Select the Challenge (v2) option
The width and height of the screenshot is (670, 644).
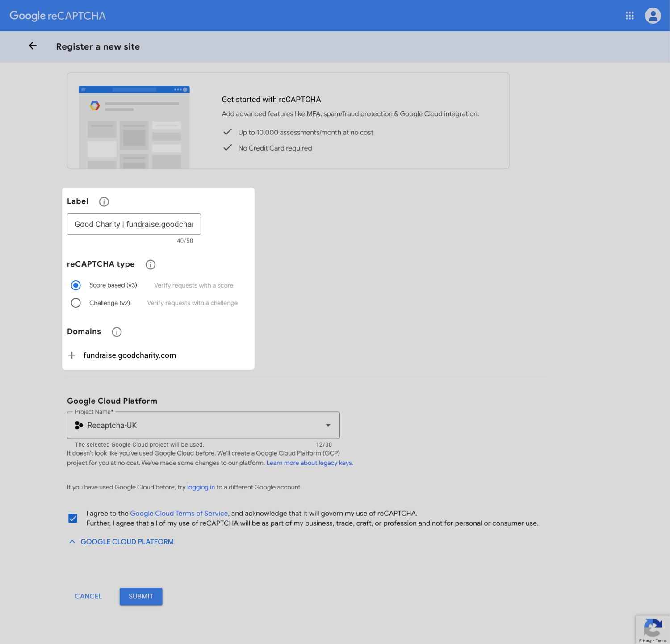[x=75, y=303]
